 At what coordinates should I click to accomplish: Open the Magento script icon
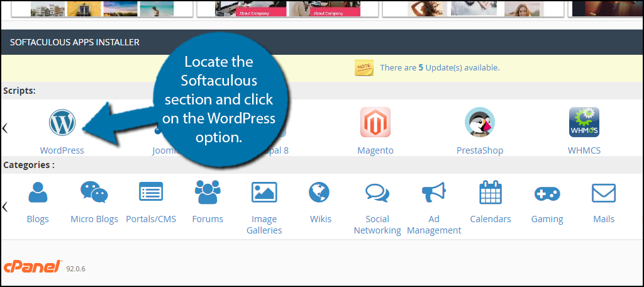(375, 122)
